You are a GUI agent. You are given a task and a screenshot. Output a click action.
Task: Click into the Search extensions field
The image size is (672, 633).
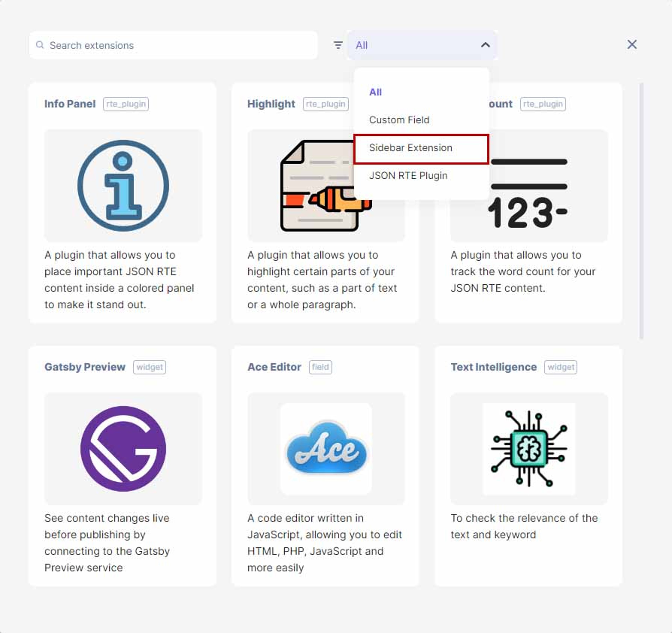coord(173,45)
